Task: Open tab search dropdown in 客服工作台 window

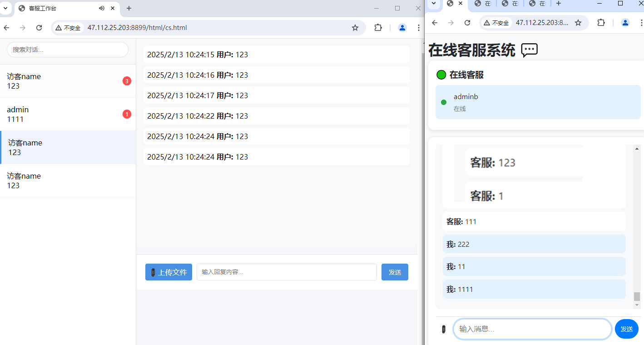Action: pos(5,8)
